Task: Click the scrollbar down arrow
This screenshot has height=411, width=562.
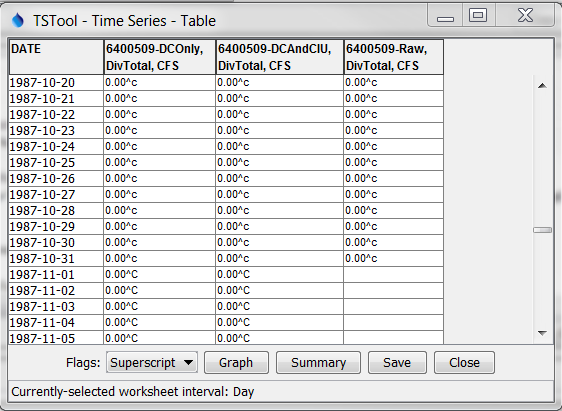Action: pos(542,333)
